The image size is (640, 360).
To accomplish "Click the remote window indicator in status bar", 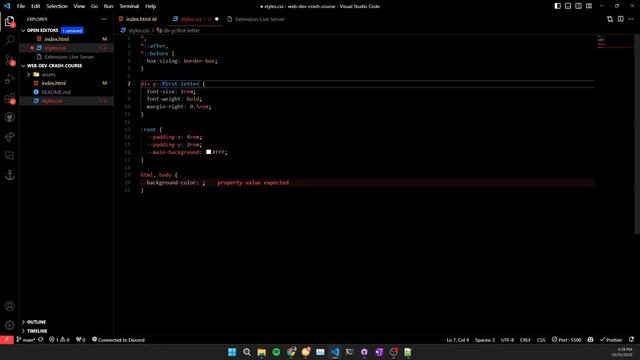I will point(7,340).
